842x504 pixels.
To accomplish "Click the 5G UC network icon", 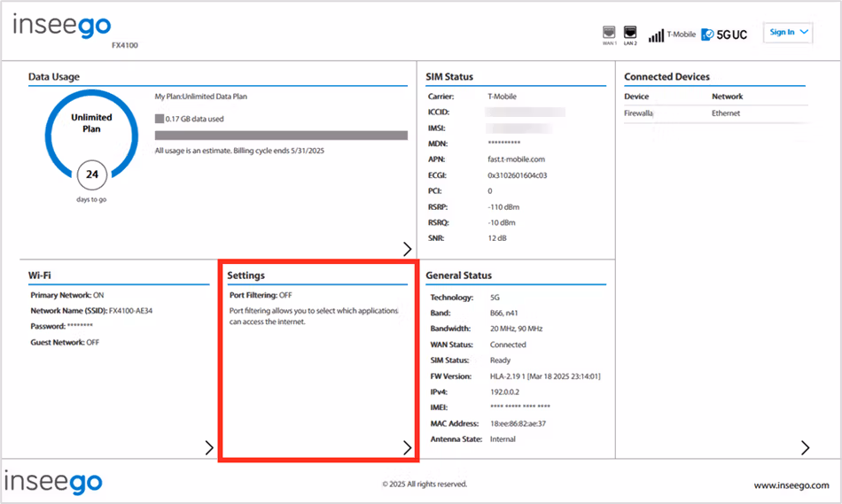I will pyautogui.click(x=724, y=35).
